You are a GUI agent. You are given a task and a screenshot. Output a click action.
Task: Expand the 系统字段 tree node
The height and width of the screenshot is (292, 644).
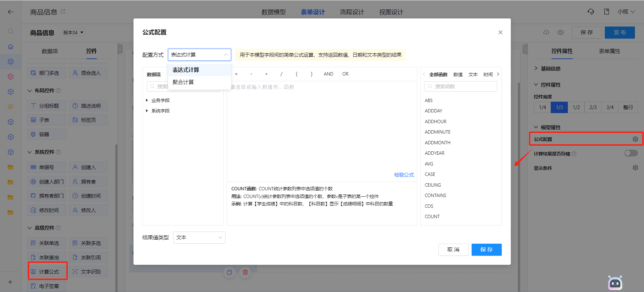(x=147, y=111)
